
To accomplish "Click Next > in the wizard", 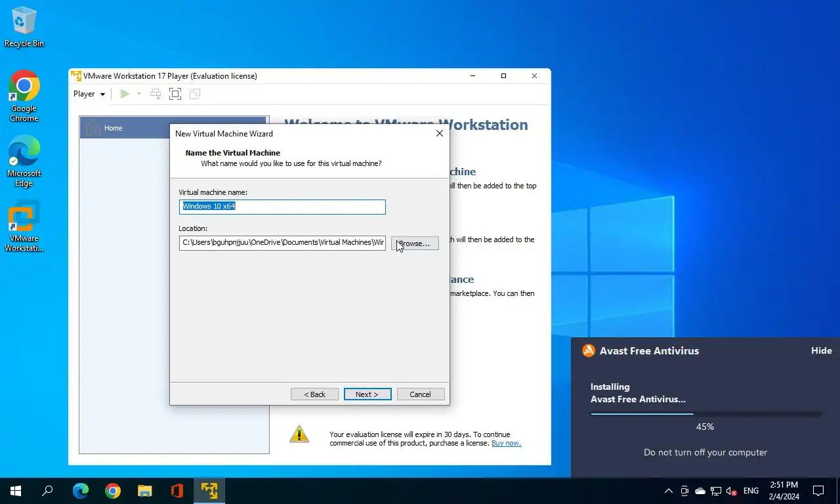I will tap(367, 394).
